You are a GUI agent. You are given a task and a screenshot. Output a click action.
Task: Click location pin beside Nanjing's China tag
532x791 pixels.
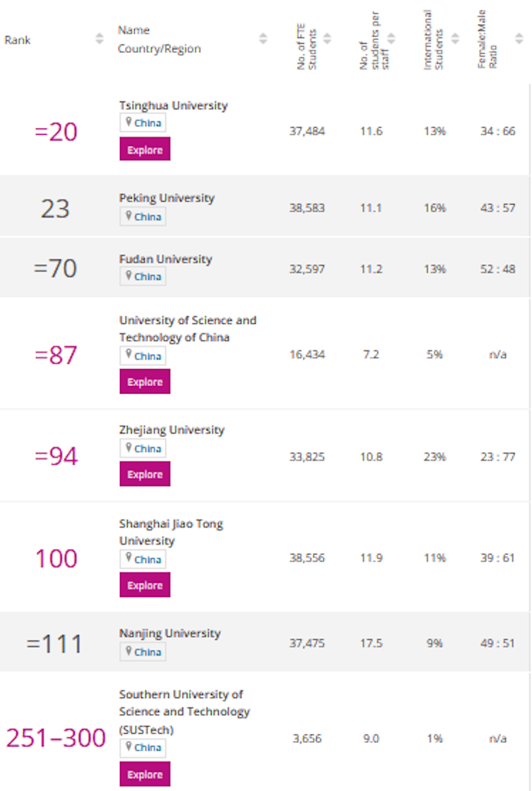[x=128, y=651]
